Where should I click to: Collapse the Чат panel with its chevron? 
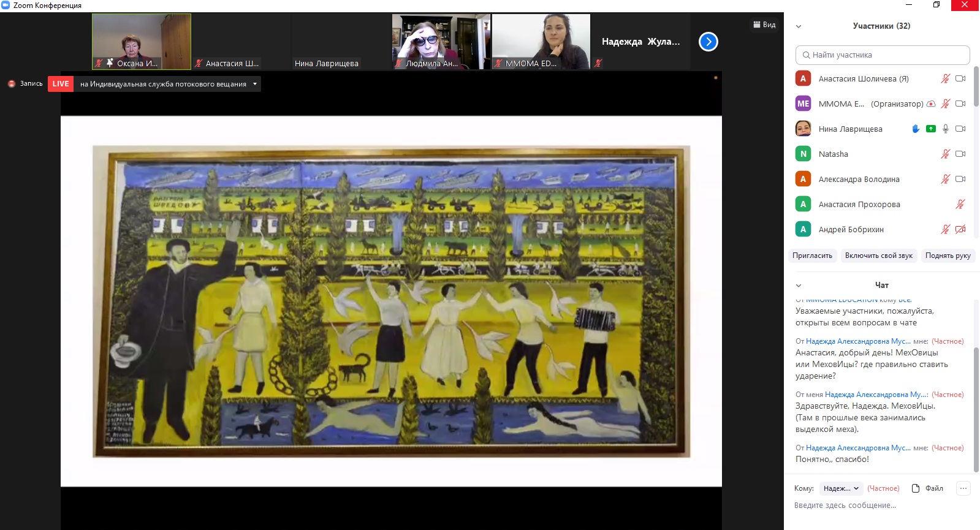tap(798, 286)
